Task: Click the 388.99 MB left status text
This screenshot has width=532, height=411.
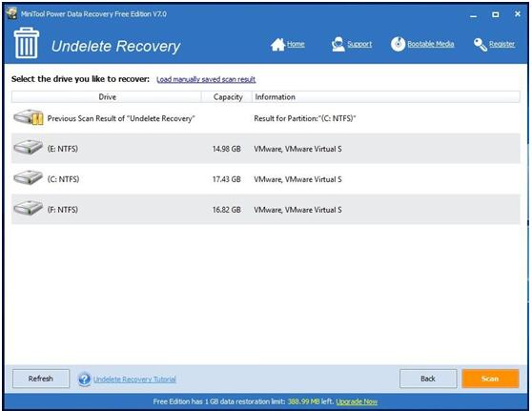Action: coord(311,401)
